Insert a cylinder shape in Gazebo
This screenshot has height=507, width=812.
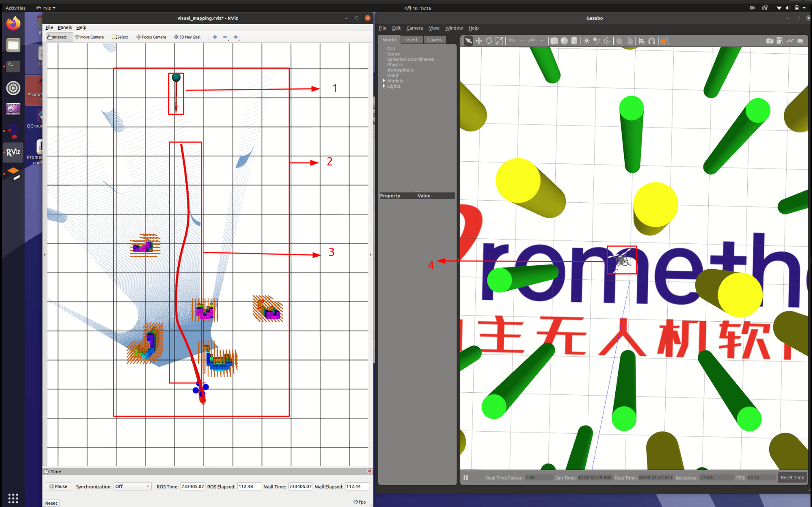(574, 41)
